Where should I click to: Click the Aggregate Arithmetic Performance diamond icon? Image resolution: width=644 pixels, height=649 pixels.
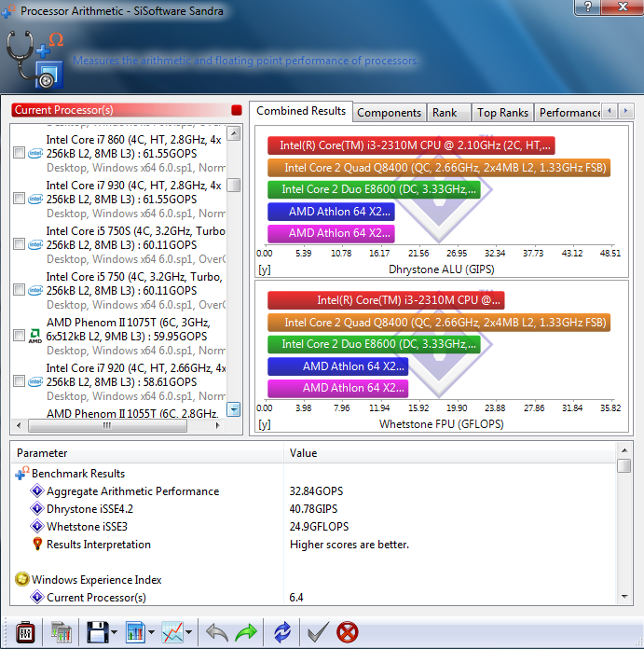[37, 490]
